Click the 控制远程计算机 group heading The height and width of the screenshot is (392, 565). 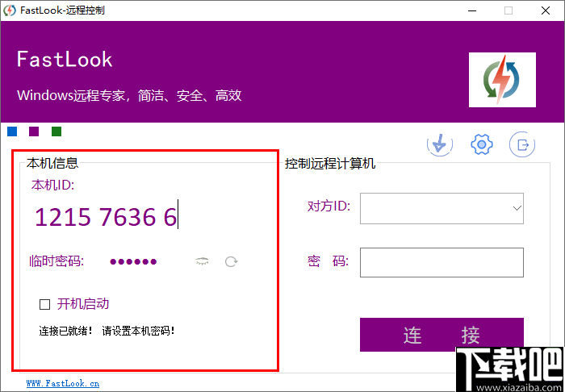tap(330, 164)
